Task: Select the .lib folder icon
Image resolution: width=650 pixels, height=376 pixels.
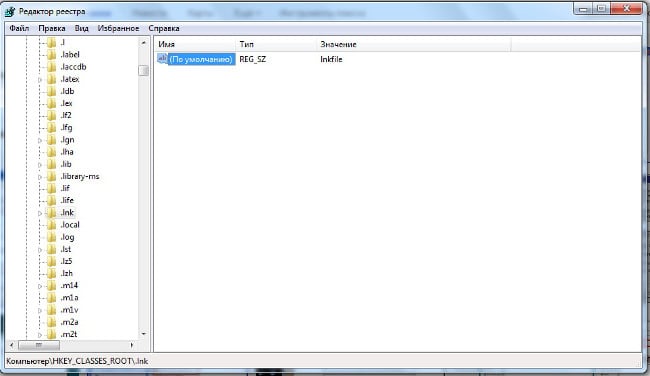Action: tap(51, 164)
